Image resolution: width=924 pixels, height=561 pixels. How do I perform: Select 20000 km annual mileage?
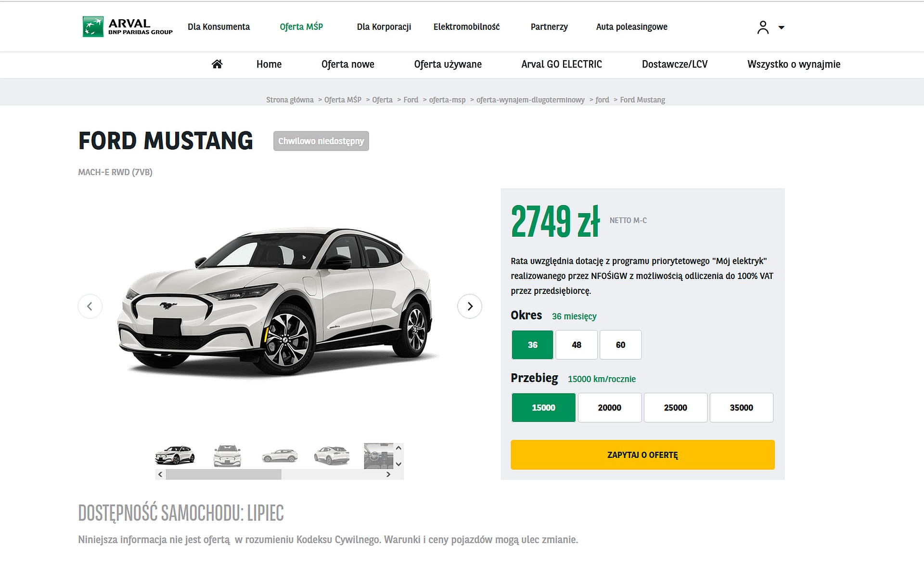click(610, 408)
